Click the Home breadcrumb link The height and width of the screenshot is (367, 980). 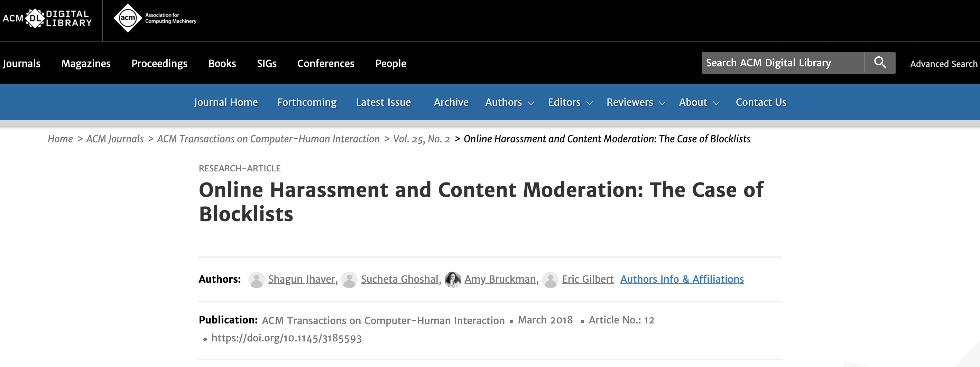60,139
